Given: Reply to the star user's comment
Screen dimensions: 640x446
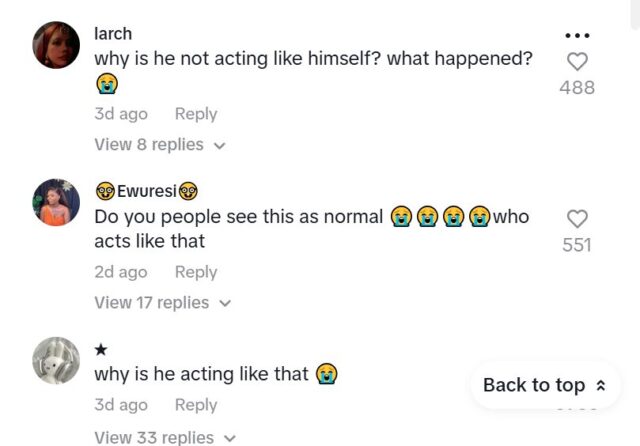Looking at the screenshot, I should [196, 405].
